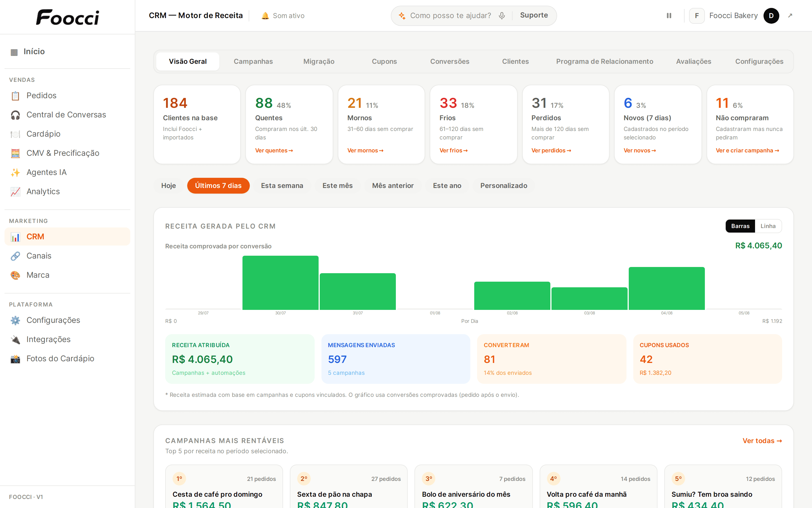The image size is (812, 508).
Task: Click the external arrow icon at top right
Action: (x=790, y=16)
